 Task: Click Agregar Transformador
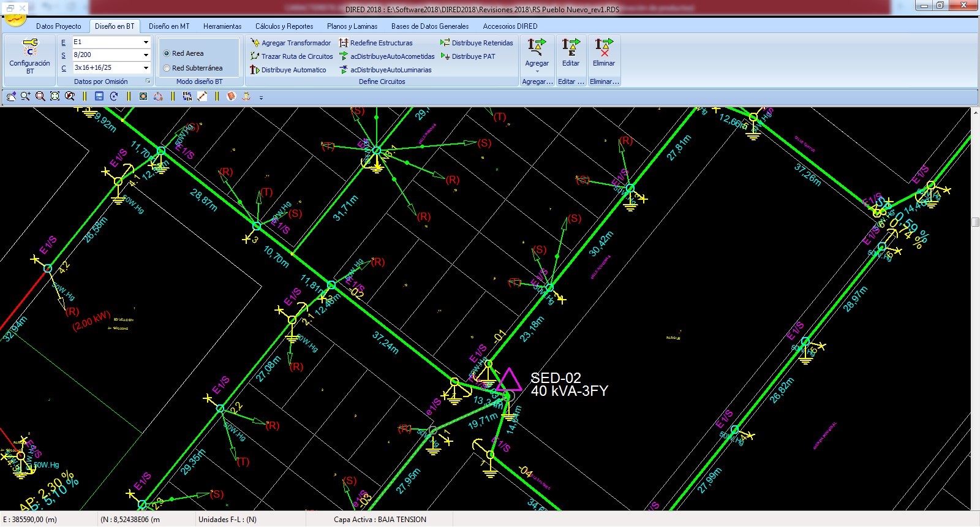[x=290, y=43]
